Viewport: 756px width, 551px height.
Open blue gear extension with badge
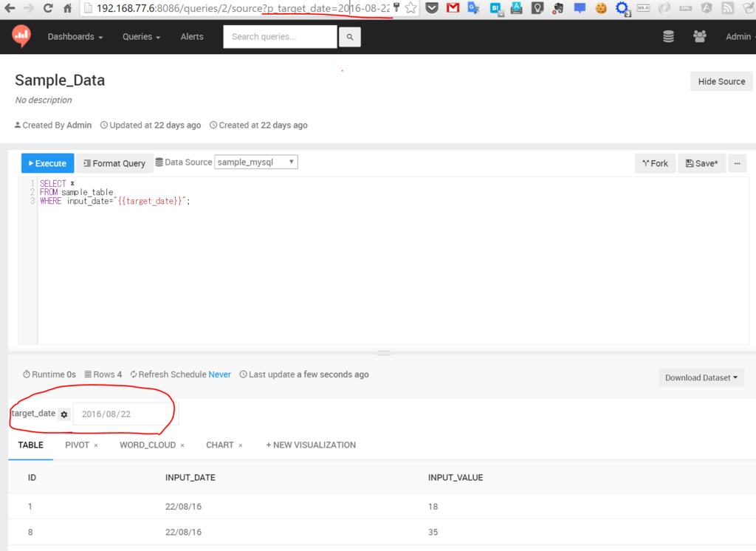point(622,9)
